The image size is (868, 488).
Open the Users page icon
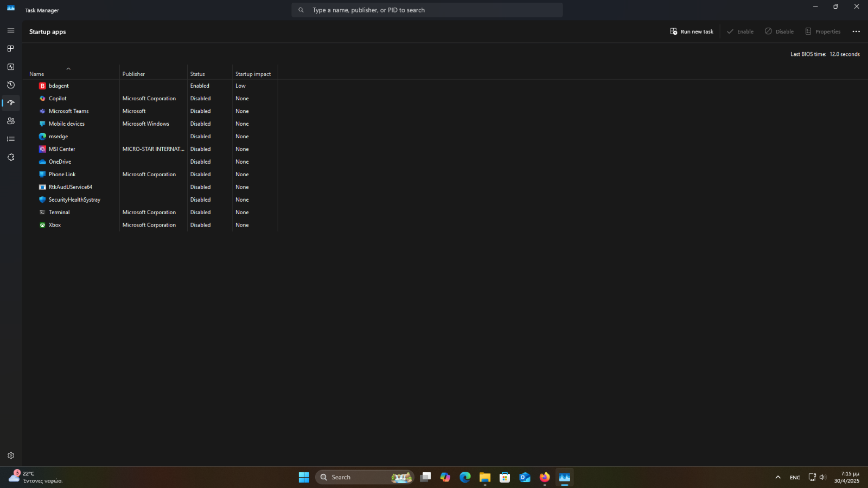(x=11, y=121)
